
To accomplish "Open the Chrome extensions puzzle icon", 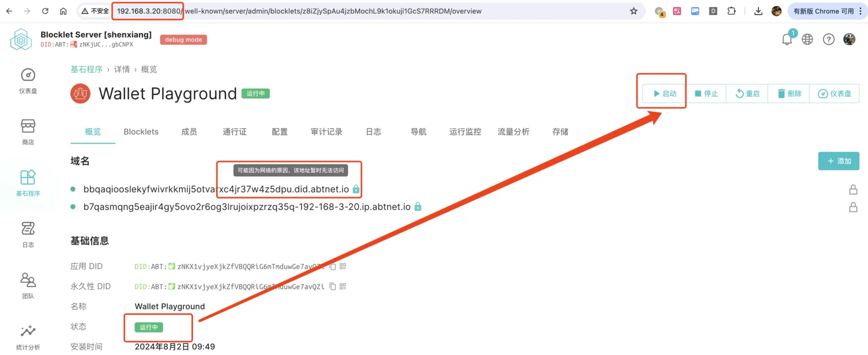I will (731, 11).
